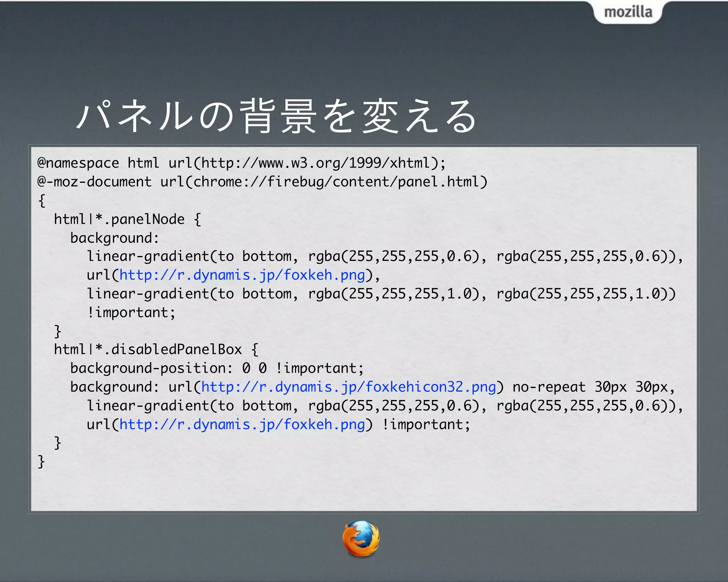Open the foxkeh.png link followed by !important

[x=242, y=425]
